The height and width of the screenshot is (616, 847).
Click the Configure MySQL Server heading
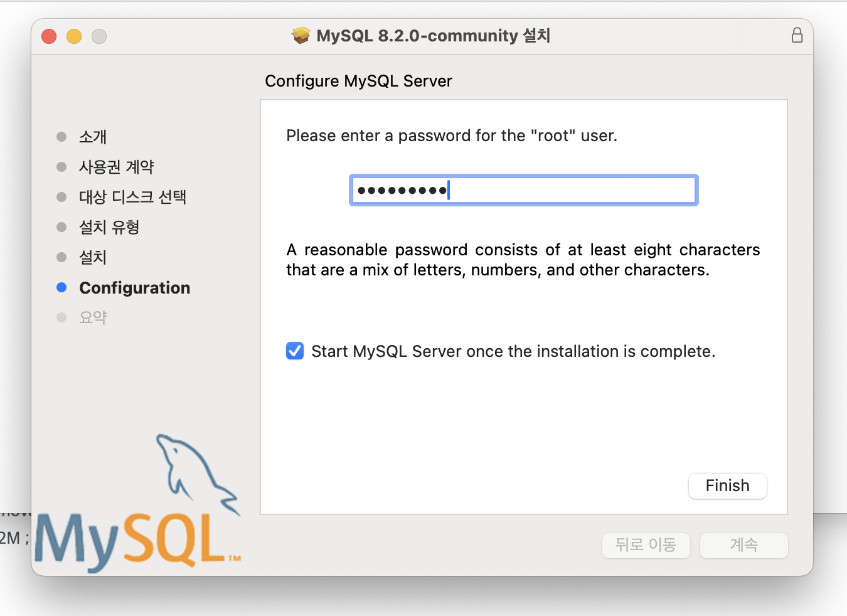pos(358,81)
